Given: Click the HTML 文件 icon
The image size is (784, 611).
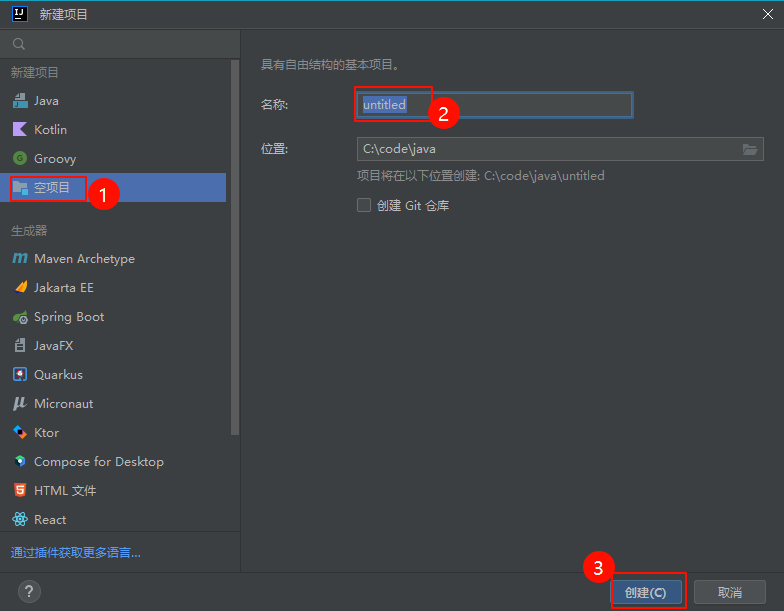Looking at the screenshot, I should (x=20, y=490).
